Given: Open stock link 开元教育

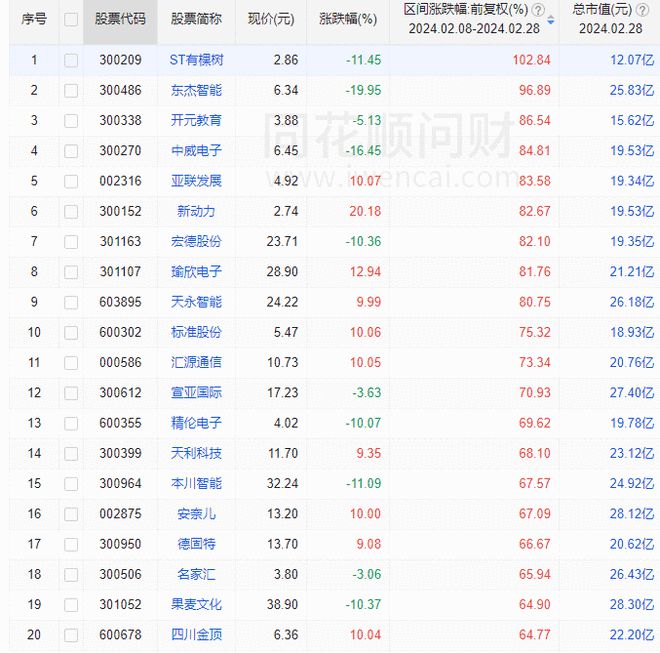Looking at the screenshot, I should [196, 120].
